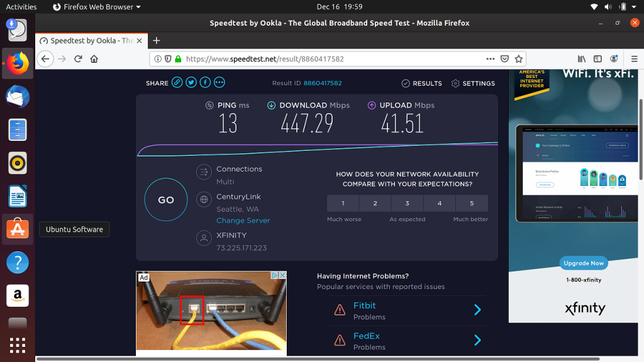Click the FedEx warning triangle icon
This screenshot has height=362, width=644.
click(x=340, y=340)
